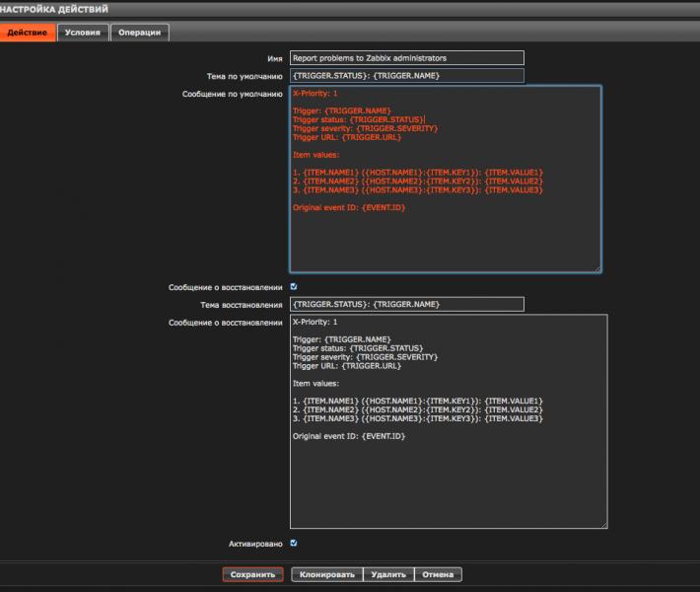Click the Имя input field

[406, 58]
